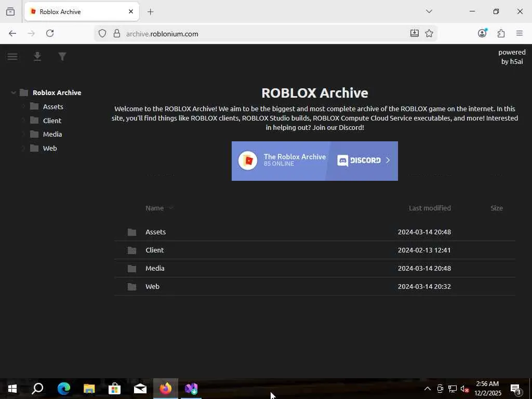Open Firefox View icon at tab bar
The width and height of the screenshot is (532, 399).
tap(10, 11)
